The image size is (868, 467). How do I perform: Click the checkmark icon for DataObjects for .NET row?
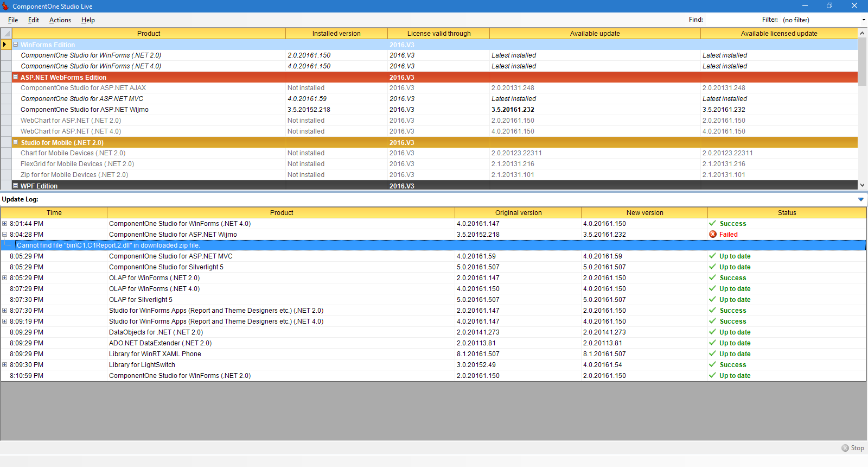point(713,332)
